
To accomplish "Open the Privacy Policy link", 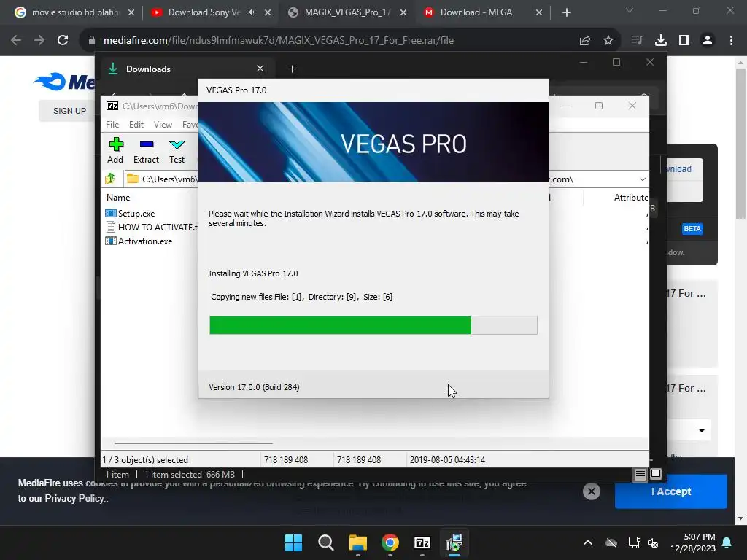I will coord(74,499).
